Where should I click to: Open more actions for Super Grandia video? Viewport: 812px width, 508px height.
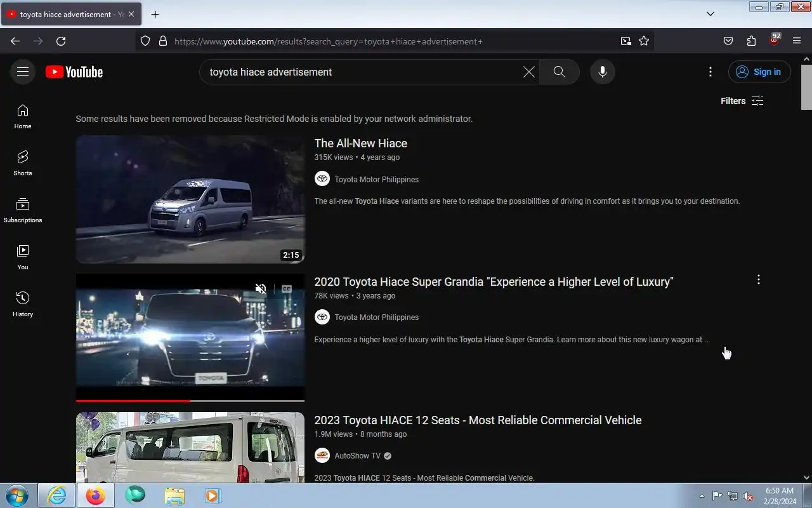(759, 279)
